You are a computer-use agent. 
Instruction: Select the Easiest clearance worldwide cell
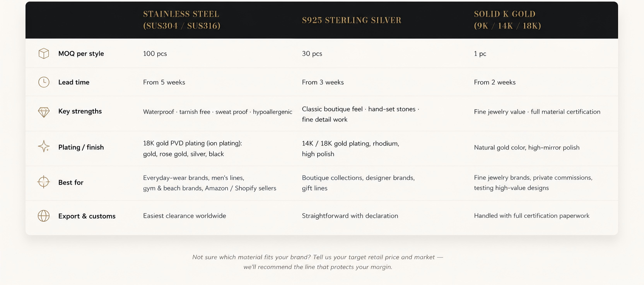click(184, 216)
